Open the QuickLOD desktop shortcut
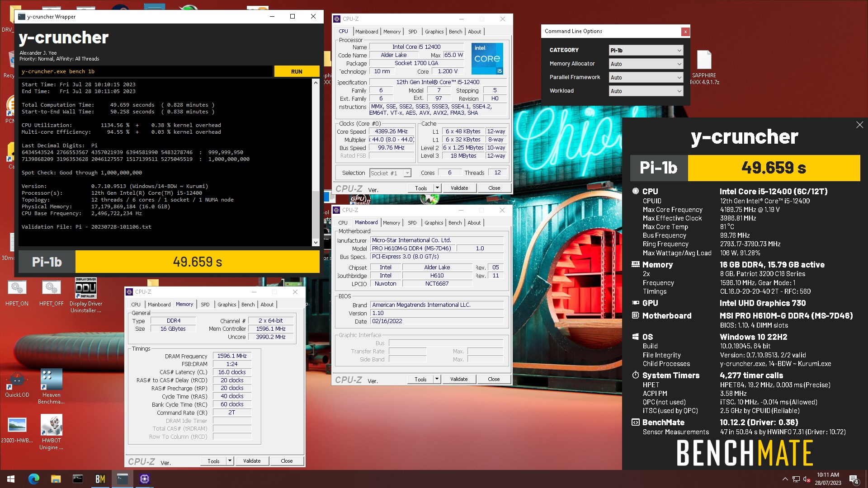Viewport: 868px width, 488px height. (x=17, y=384)
